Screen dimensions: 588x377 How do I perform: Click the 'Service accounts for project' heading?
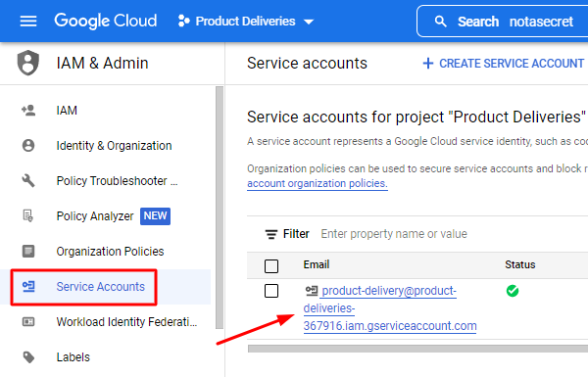pos(416,117)
